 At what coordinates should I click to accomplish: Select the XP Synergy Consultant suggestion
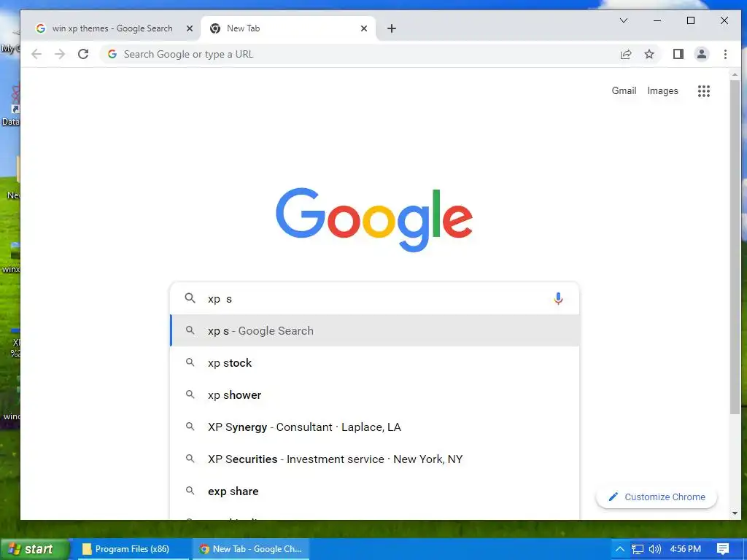point(375,427)
